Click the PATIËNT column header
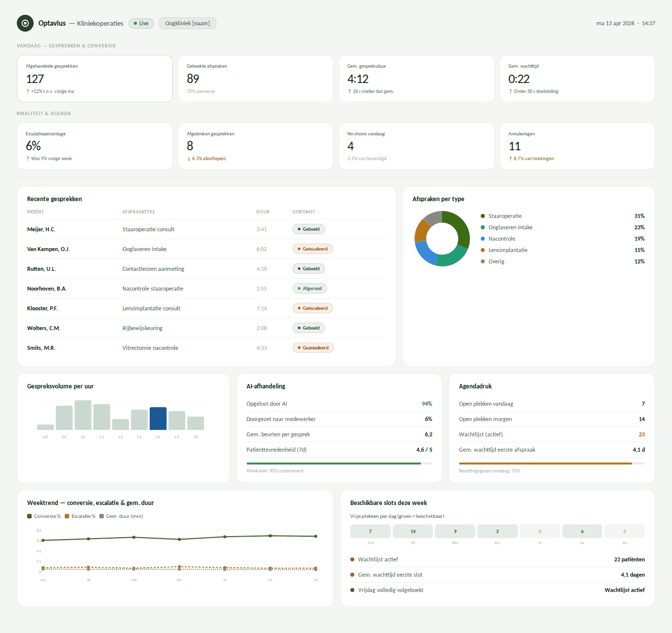 tap(36, 212)
